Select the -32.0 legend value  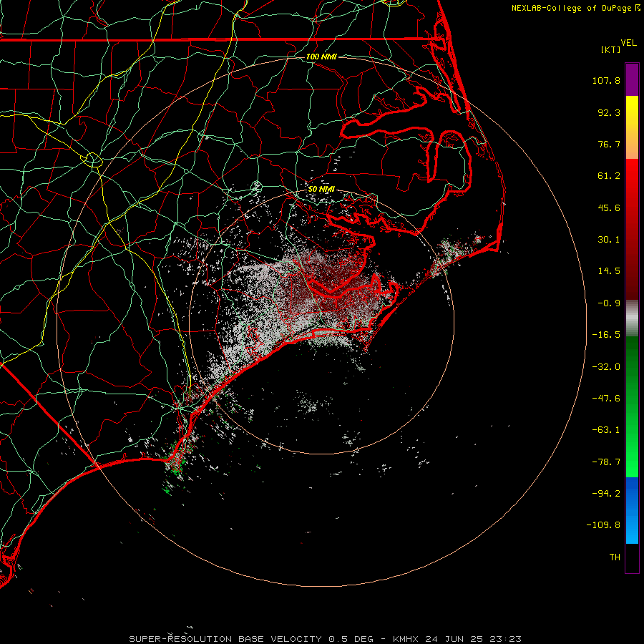[606, 367]
